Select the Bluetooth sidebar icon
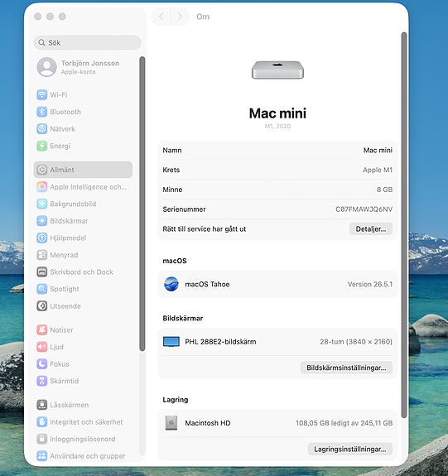This screenshot has width=448, height=476. 42,112
